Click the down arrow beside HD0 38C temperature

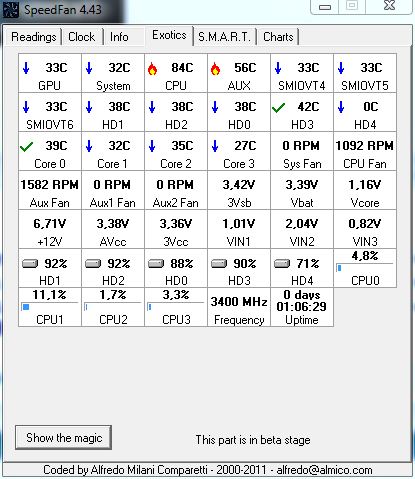pos(215,107)
